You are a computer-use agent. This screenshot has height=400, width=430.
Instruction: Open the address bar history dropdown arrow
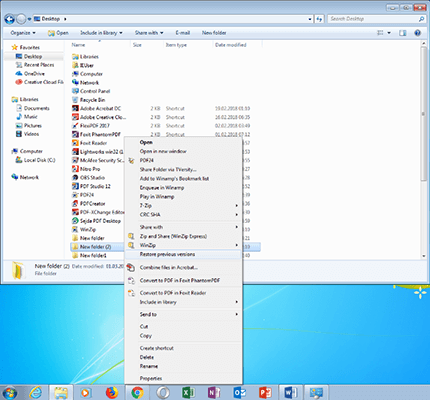pos(310,19)
